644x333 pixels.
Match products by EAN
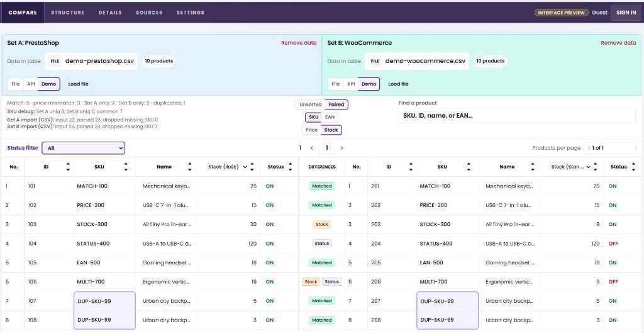point(330,117)
